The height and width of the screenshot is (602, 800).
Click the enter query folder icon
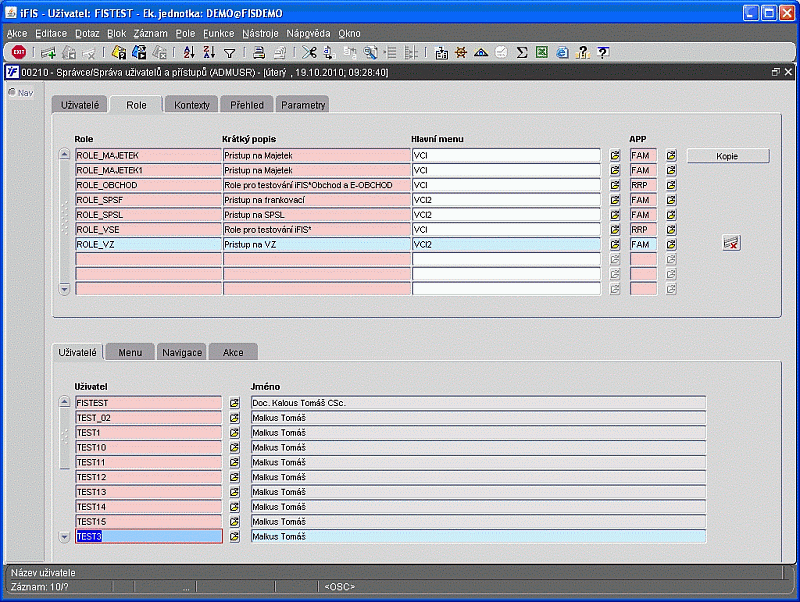pos(119,52)
